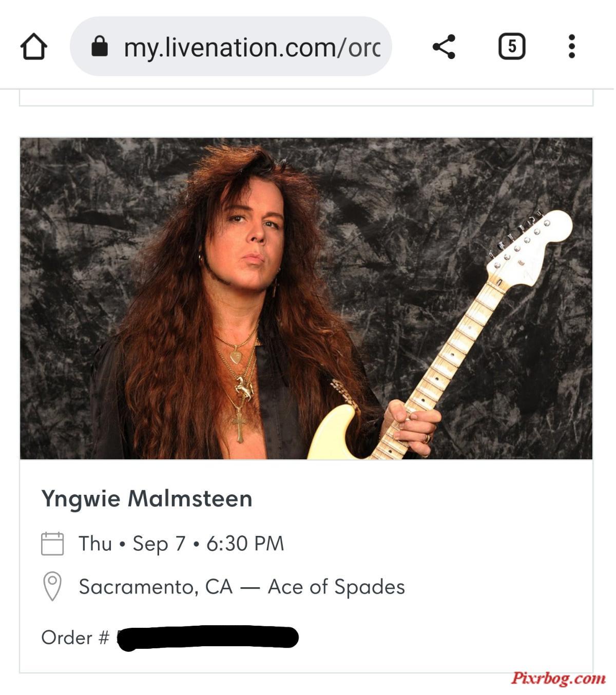The width and height of the screenshot is (616, 695).
Task: Tap the redacted order number
Action: click(208, 638)
